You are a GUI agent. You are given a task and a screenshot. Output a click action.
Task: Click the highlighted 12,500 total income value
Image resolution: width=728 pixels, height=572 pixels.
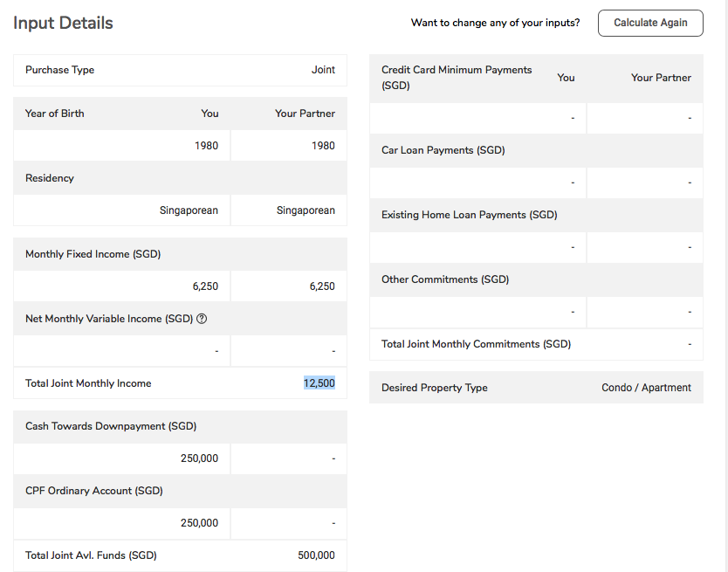coord(319,383)
